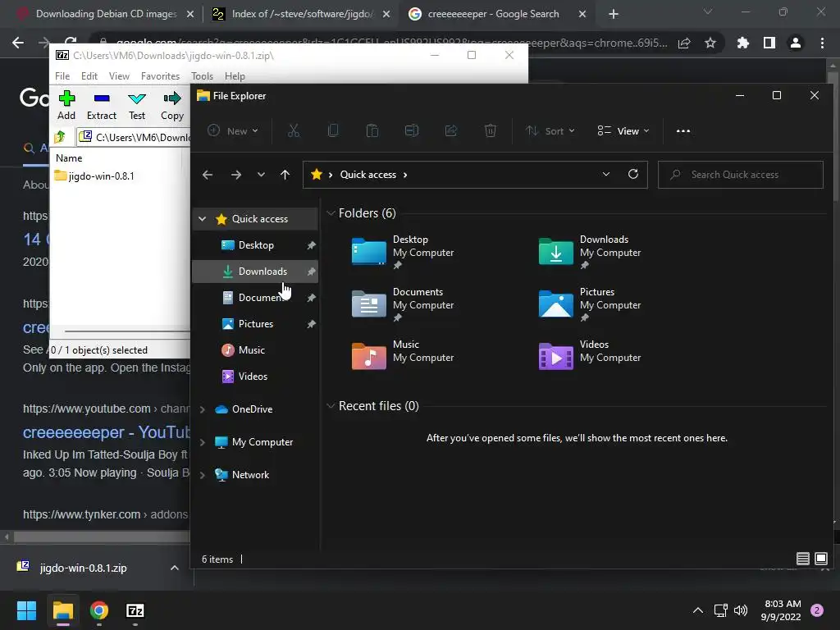This screenshot has width=840, height=630.
Task: Click the 7-Zip Test button
Action: tap(137, 105)
